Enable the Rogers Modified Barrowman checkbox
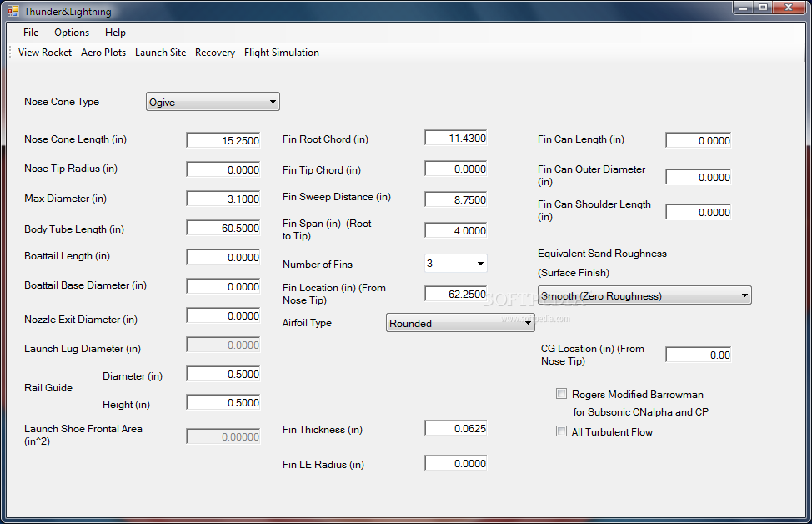Screen dimensions: 812x524 pyautogui.click(x=561, y=394)
